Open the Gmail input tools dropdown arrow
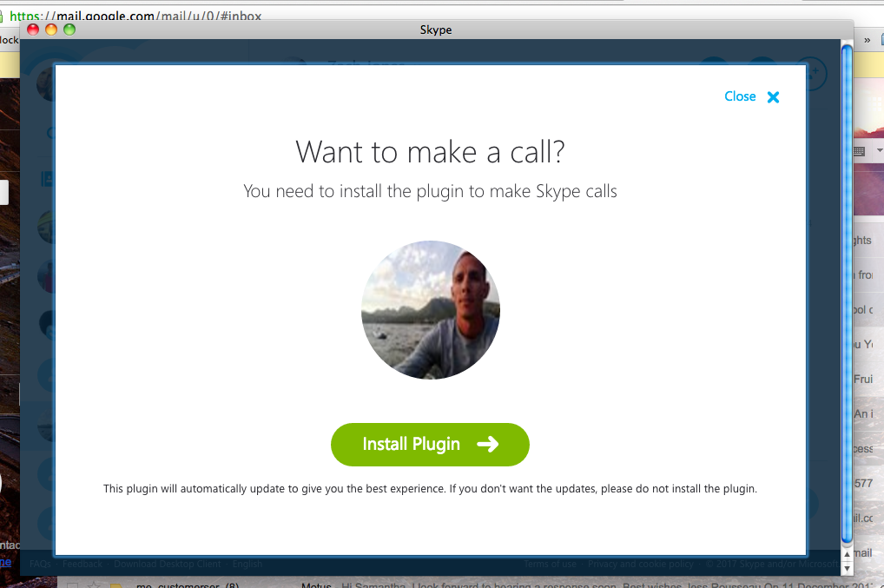The width and height of the screenshot is (884, 588). pyautogui.click(x=880, y=150)
